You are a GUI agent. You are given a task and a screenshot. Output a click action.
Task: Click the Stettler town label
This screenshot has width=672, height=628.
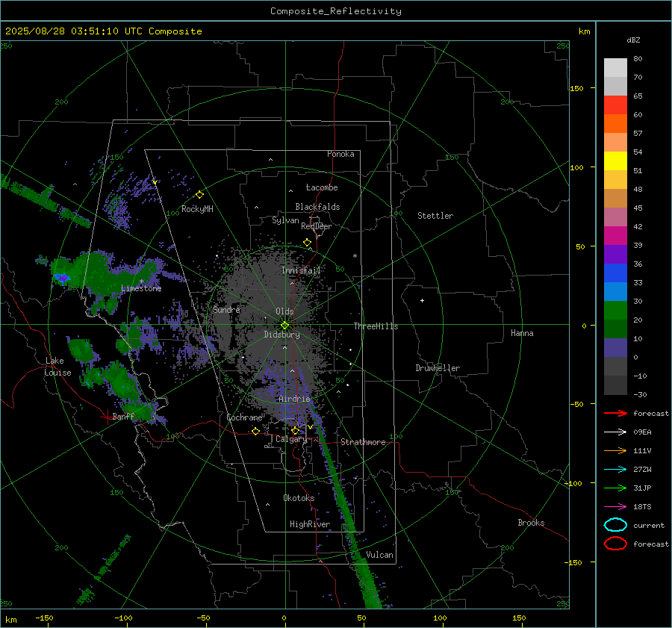tap(435, 216)
